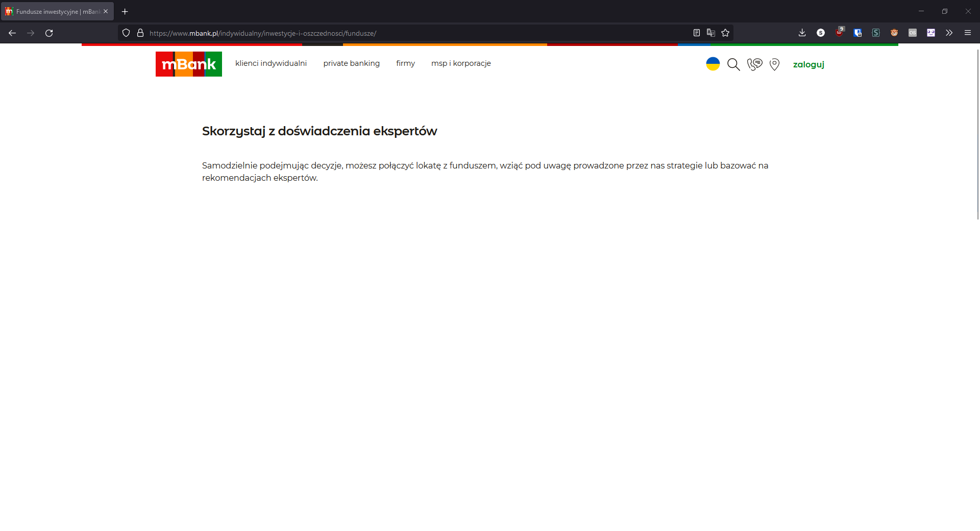Click the padlock site security icon
The image size is (980, 531).
click(x=140, y=33)
